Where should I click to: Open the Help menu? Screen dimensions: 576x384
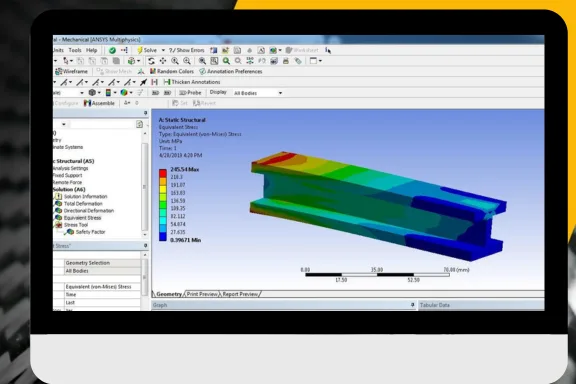point(91,50)
